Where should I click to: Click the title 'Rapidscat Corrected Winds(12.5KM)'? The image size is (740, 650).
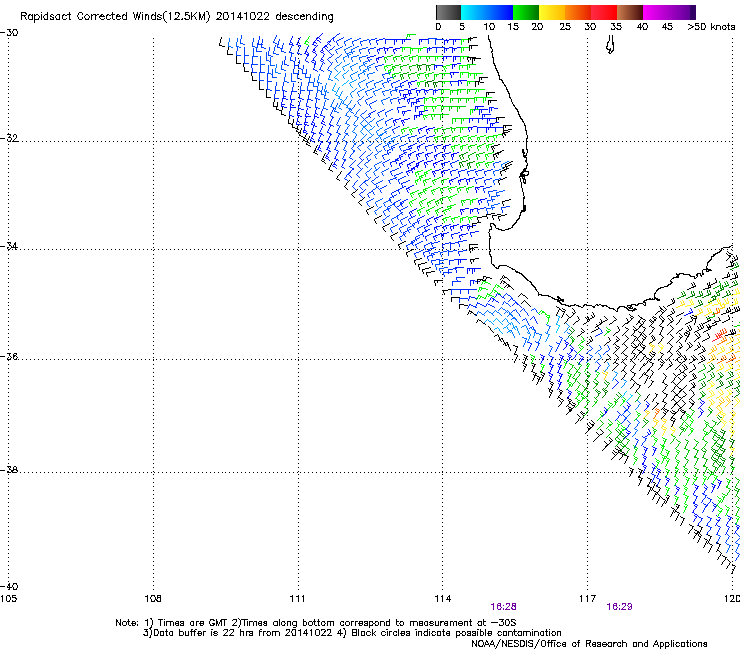coord(115,17)
